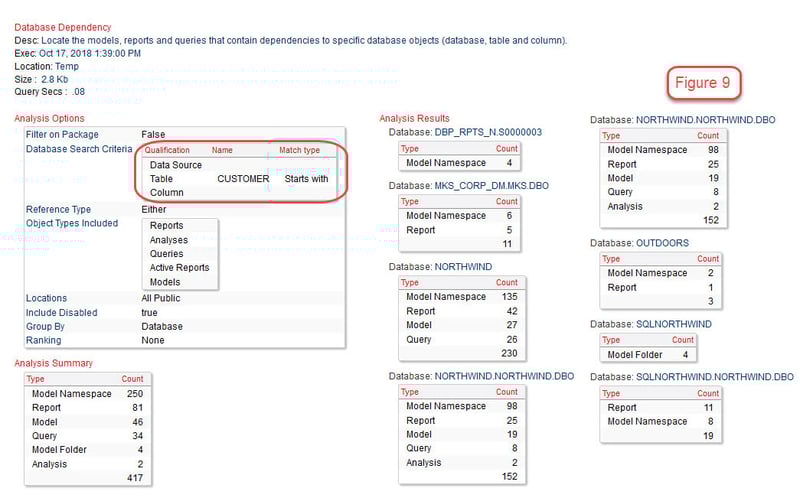Image resolution: width=800 pixels, height=498 pixels.
Task: Click the 'Model Folder' row under SQLNORTHWIND
Action: tap(648, 355)
